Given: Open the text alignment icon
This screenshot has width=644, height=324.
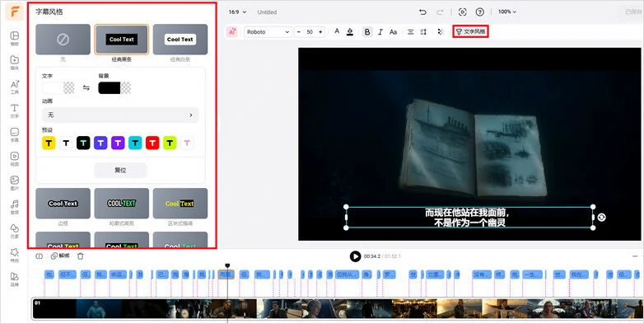Looking at the screenshot, I should [x=410, y=31].
